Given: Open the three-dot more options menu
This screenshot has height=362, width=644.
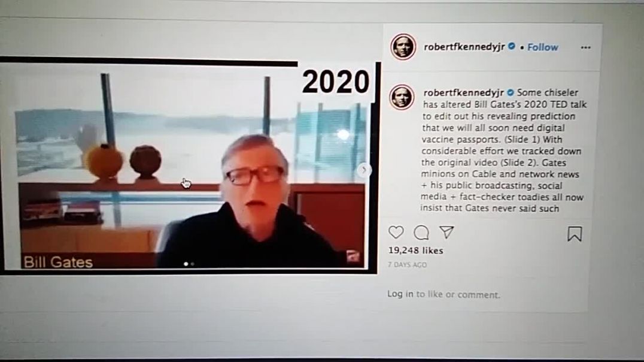Looking at the screenshot, I should [586, 48].
